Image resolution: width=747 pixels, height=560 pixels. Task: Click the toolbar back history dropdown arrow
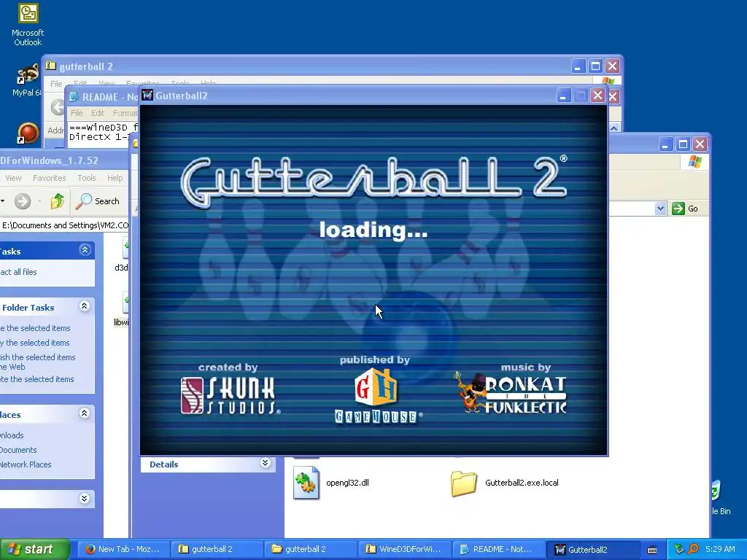3,201
